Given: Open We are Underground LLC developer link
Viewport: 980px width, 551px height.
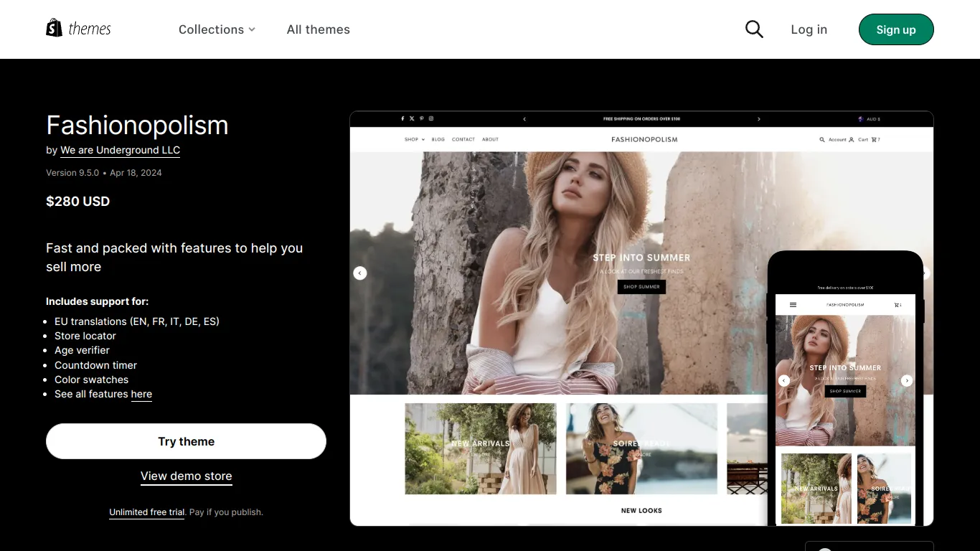Looking at the screenshot, I should tap(120, 150).
